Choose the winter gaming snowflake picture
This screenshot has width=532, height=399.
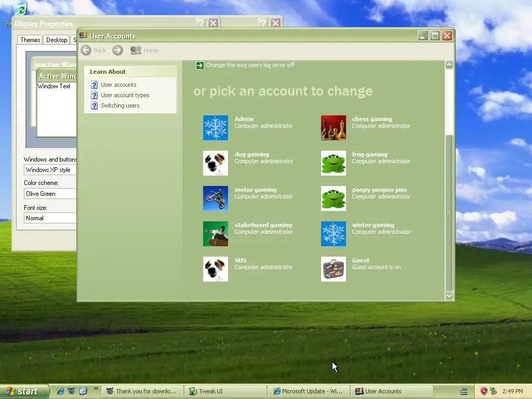pos(334,234)
